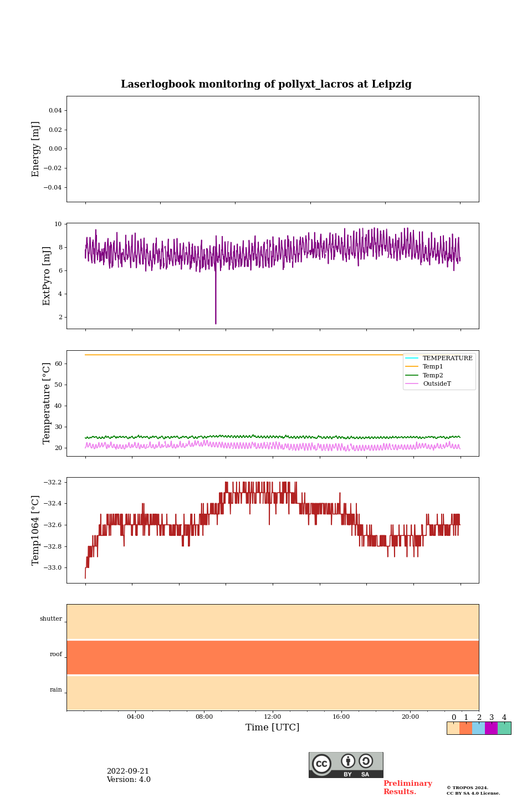
Task: Click the 'ExtPyro [mJ]' axis label
Action: 47,276
